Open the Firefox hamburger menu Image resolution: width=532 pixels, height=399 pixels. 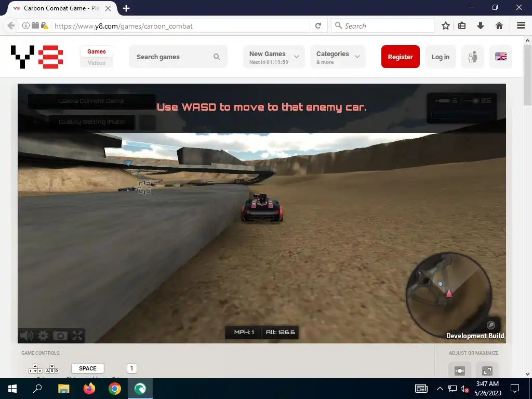coord(521,26)
